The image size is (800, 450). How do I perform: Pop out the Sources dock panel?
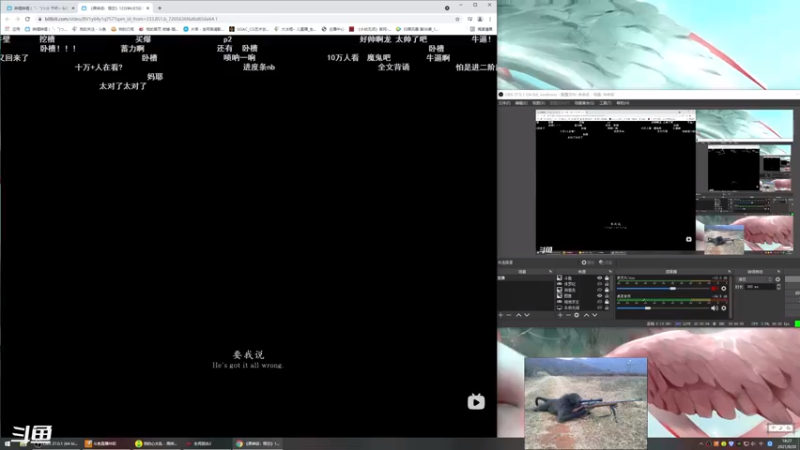click(610, 271)
